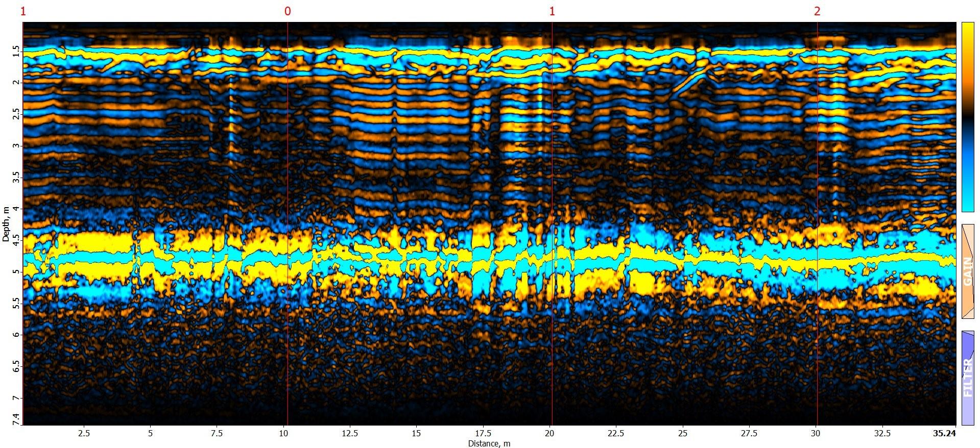
Task: Open the GAIN profile panel
Action: [x=967, y=271]
